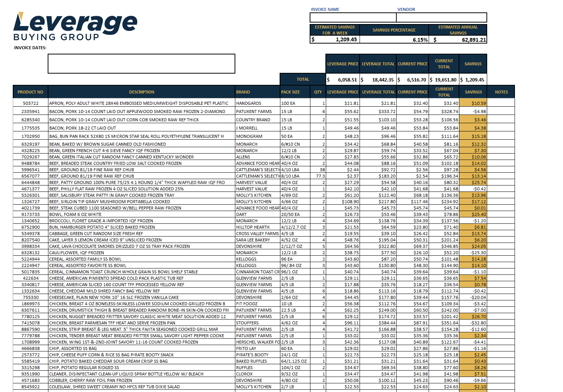Click the HANDGARDS brand cell
This screenshot has height=392, width=563.
pyautogui.click(x=257, y=103)
